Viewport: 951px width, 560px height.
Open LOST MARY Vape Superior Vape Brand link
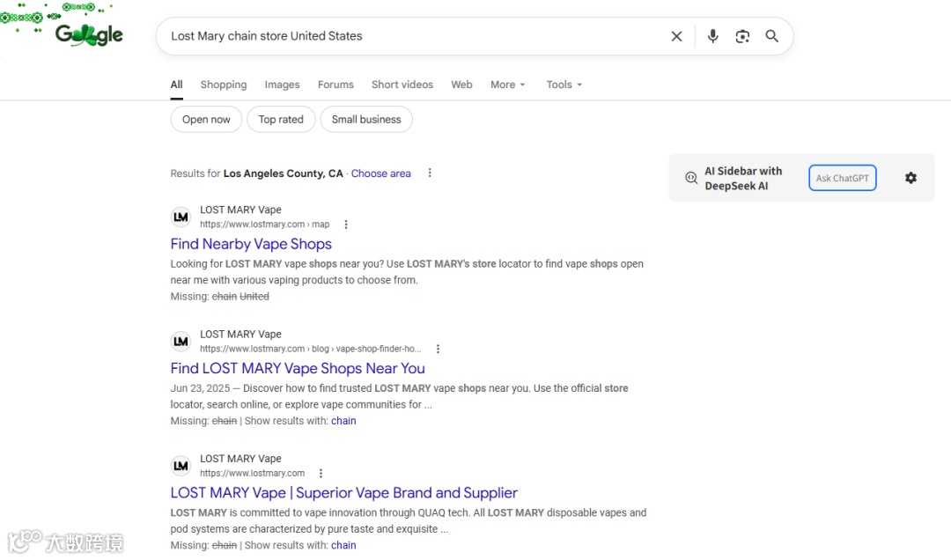click(x=344, y=493)
